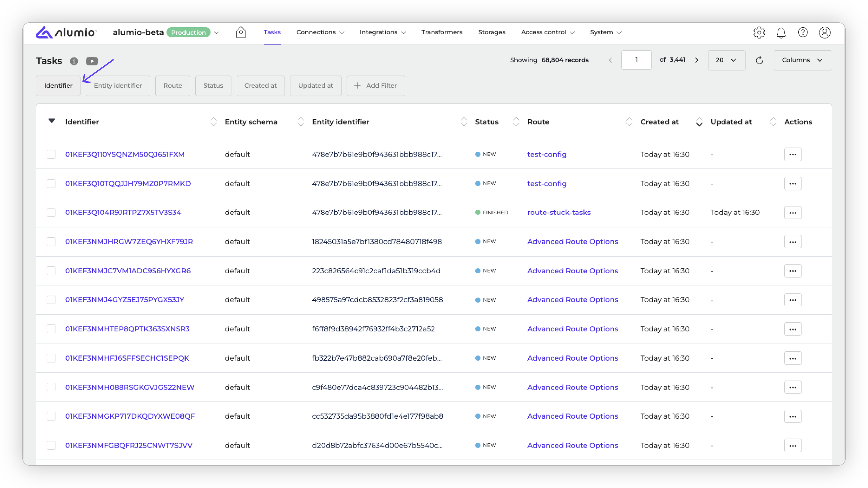The image size is (868, 488).
Task: Click the home icon in navbar
Action: [x=241, y=32]
